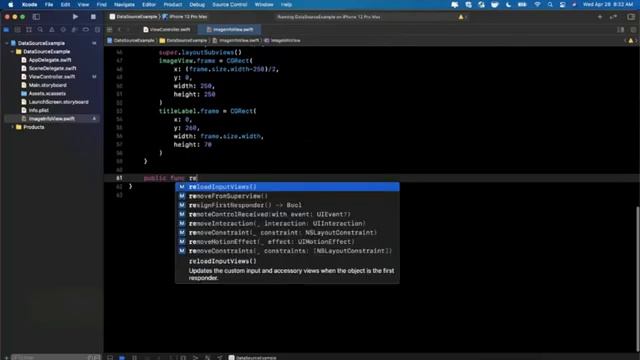This screenshot has height=360, width=640.
Task: Open the Debug navigator icon
Action: (x=74, y=29)
